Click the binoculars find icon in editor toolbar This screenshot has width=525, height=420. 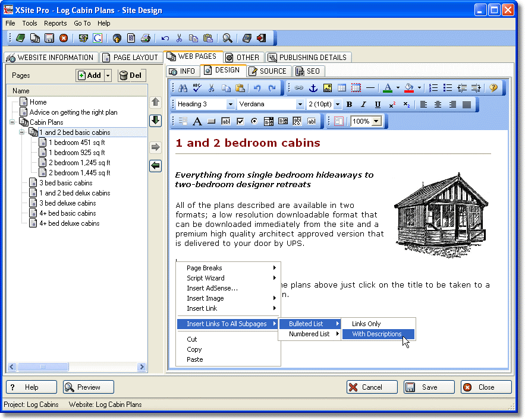point(183,88)
